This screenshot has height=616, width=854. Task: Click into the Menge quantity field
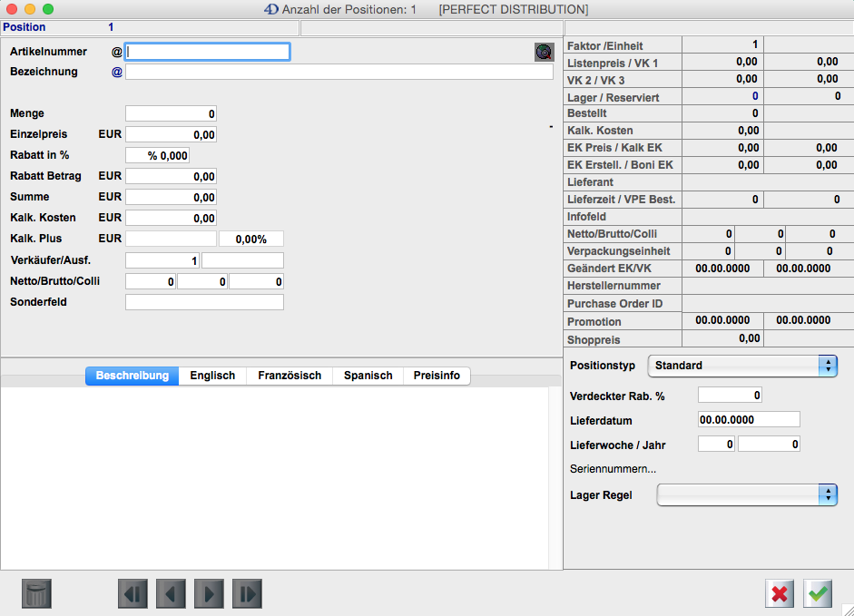coord(171,113)
